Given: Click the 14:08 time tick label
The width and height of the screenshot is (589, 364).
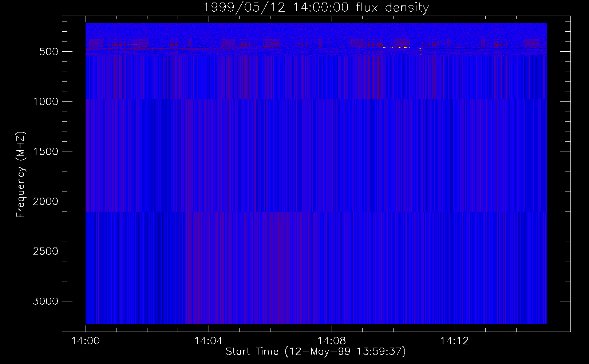Looking at the screenshot, I should coord(331,341).
